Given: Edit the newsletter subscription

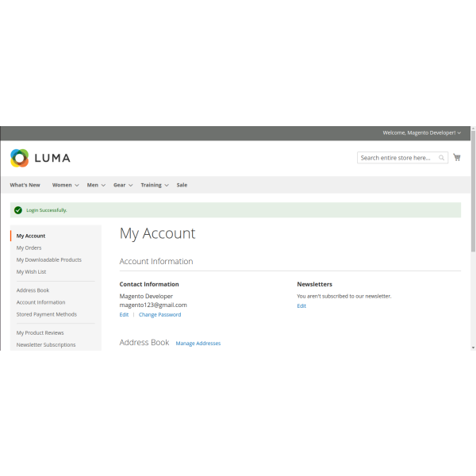Looking at the screenshot, I should [301, 305].
